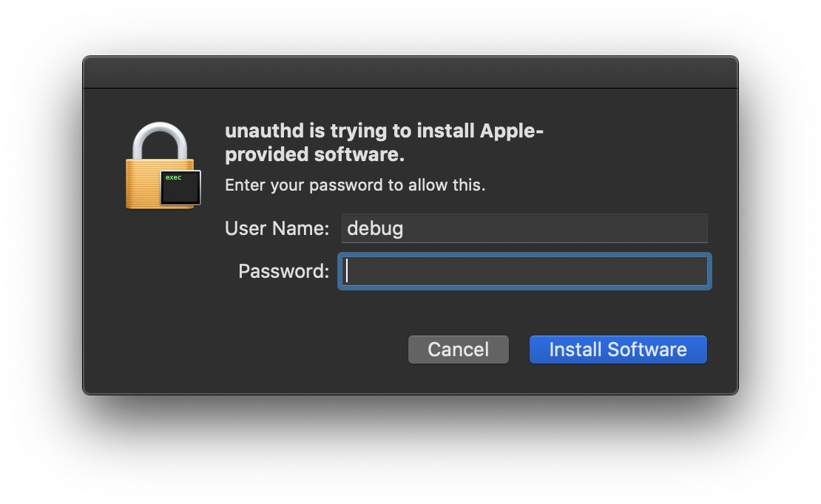
Task: Click the gold padlock icon body
Action: (x=144, y=183)
